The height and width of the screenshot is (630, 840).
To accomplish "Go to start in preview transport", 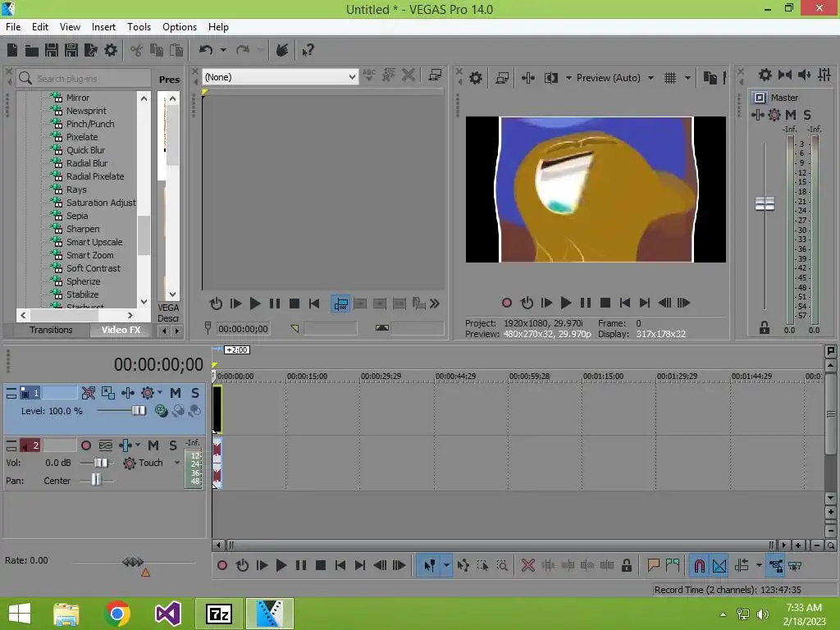I will tap(624, 304).
